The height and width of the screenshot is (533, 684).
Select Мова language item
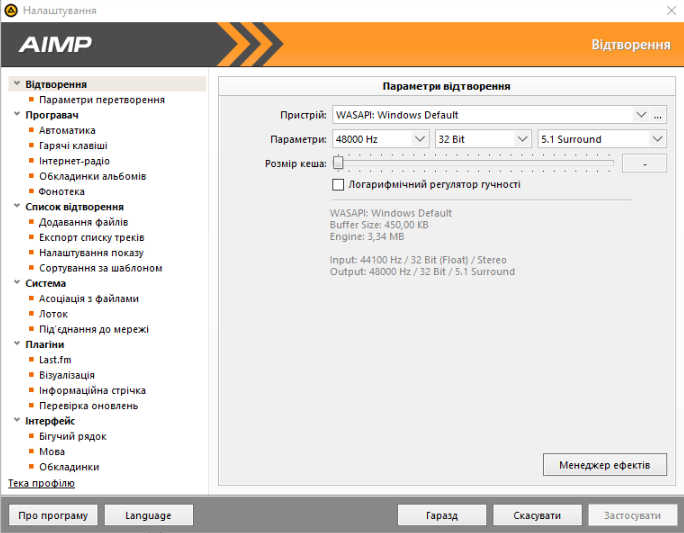tap(52, 451)
